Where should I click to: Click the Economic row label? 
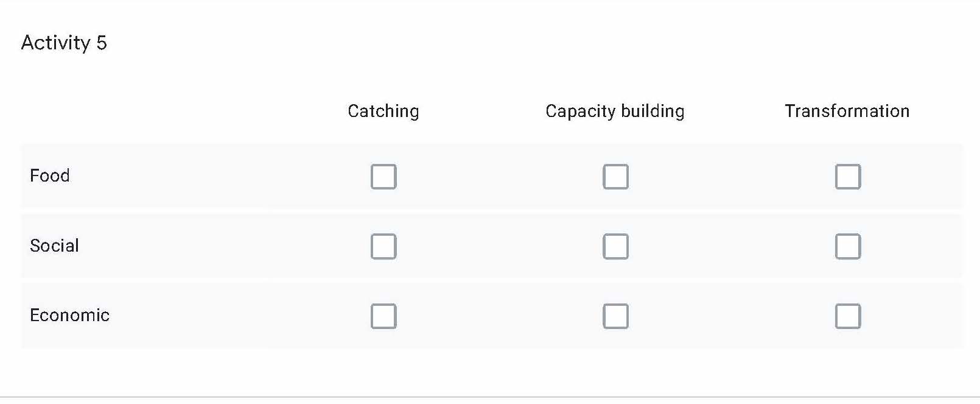pyautogui.click(x=70, y=315)
